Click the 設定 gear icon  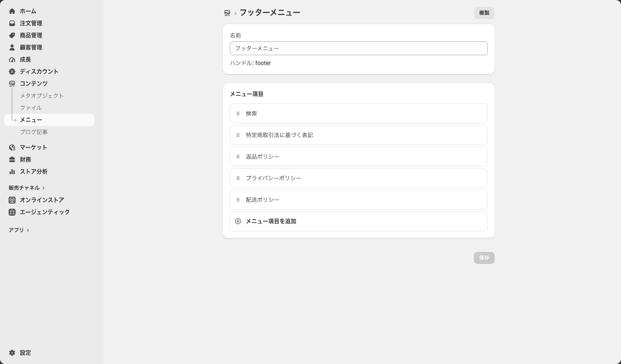coord(12,353)
